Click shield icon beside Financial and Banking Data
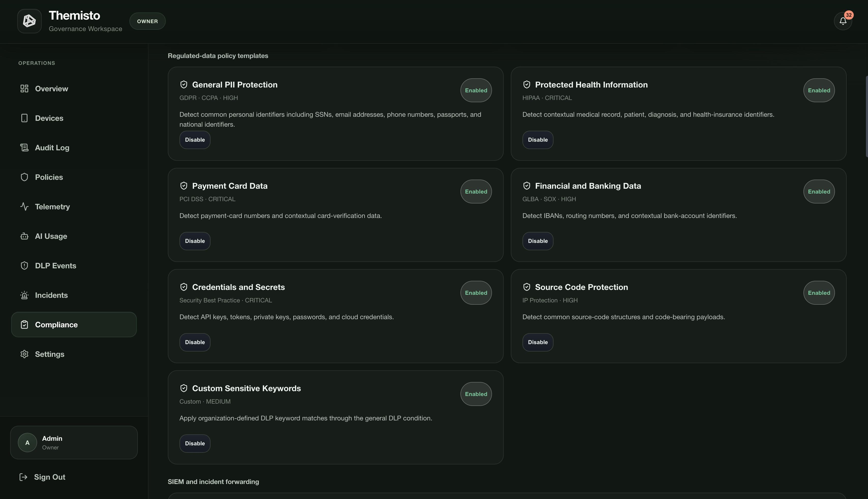 (x=527, y=186)
